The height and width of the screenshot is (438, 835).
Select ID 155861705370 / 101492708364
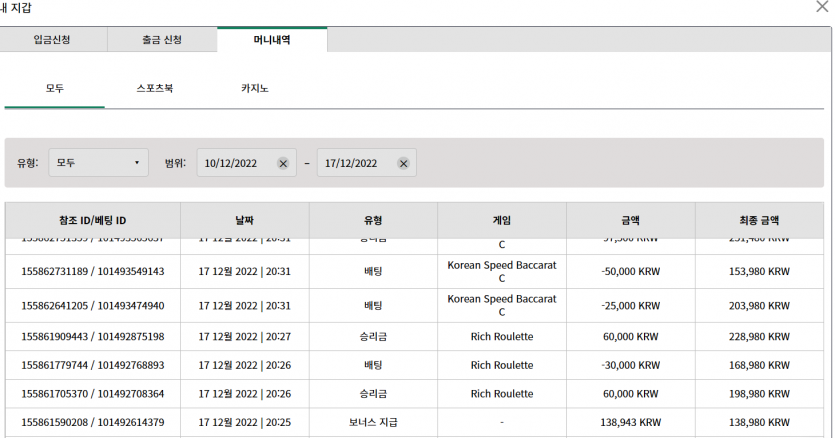pyautogui.click(x=93, y=394)
